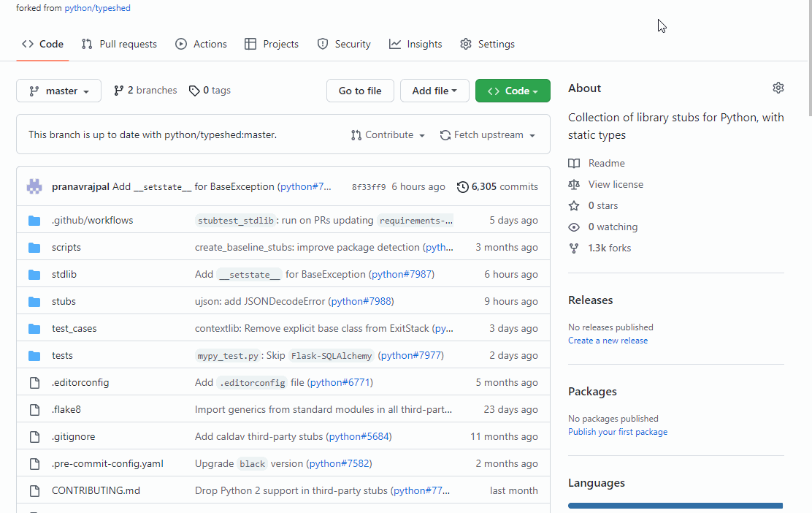Click the forks icon showing 1.3k
This screenshot has width=812, height=513.
tap(574, 248)
